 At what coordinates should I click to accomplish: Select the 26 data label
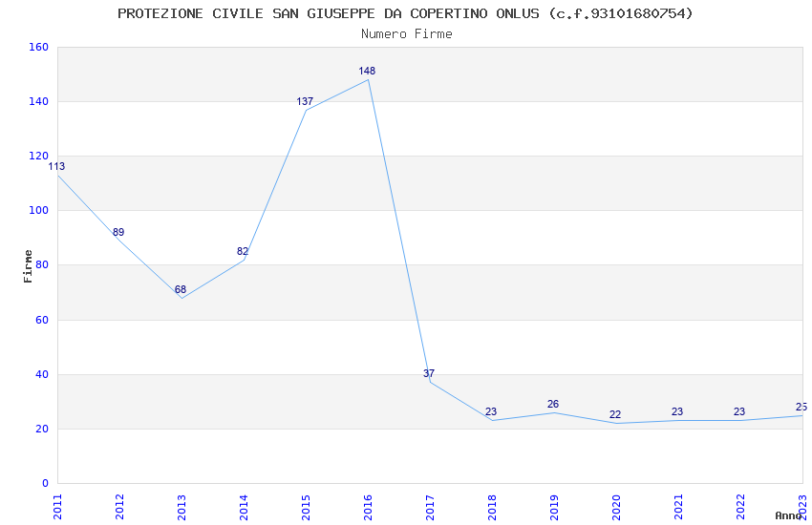[553, 405]
